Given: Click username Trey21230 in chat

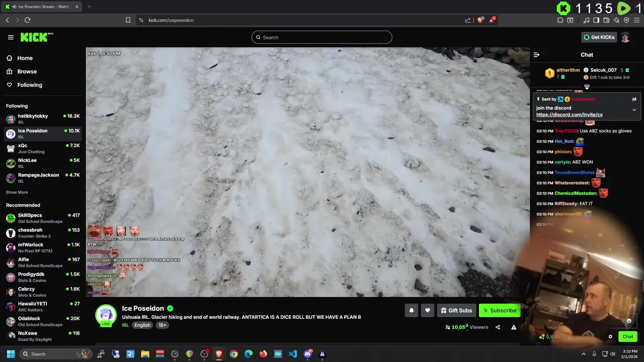Looking at the screenshot, I should coord(566,131).
